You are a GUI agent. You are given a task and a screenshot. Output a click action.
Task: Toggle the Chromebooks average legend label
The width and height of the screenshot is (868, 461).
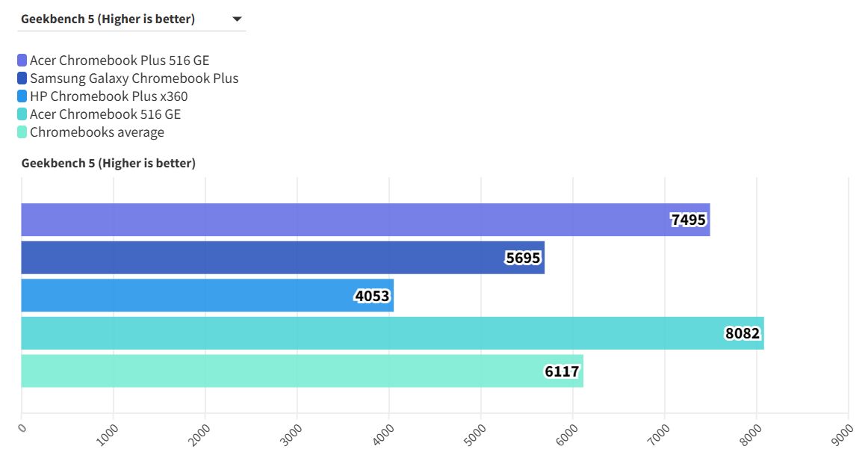pos(96,132)
